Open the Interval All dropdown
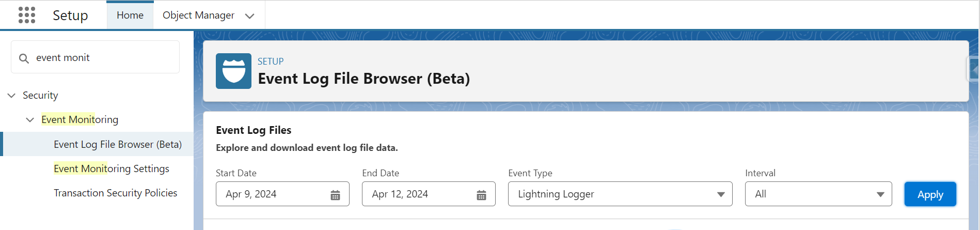This screenshot has height=230, width=980. [x=818, y=194]
